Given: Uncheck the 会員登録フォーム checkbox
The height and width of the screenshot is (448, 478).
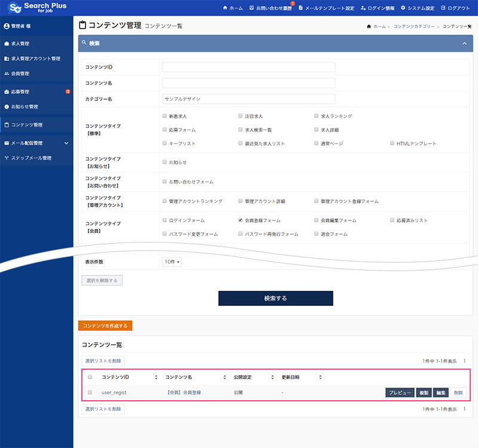Looking at the screenshot, I should (x=240, y=220).
